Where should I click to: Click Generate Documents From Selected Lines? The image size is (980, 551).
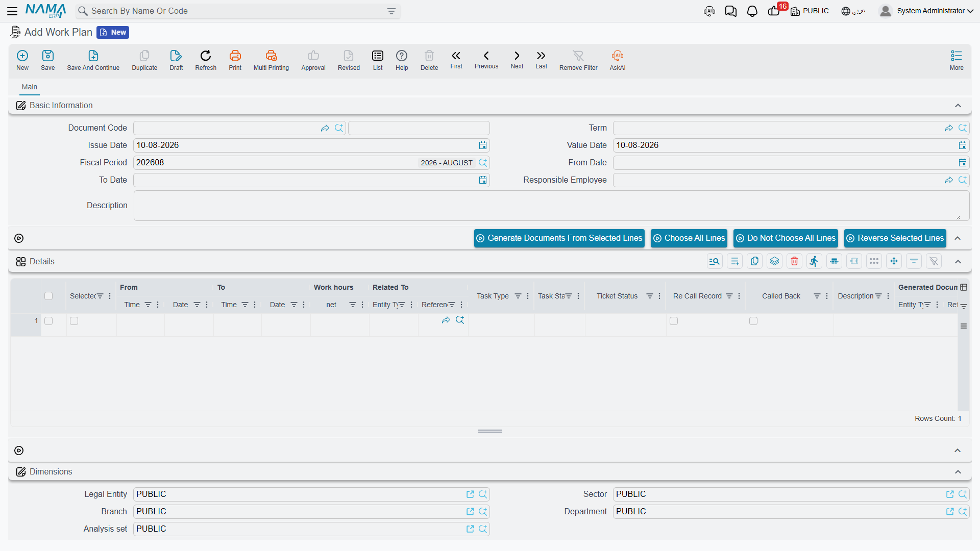pyautogui.click(x=559, y=238)
